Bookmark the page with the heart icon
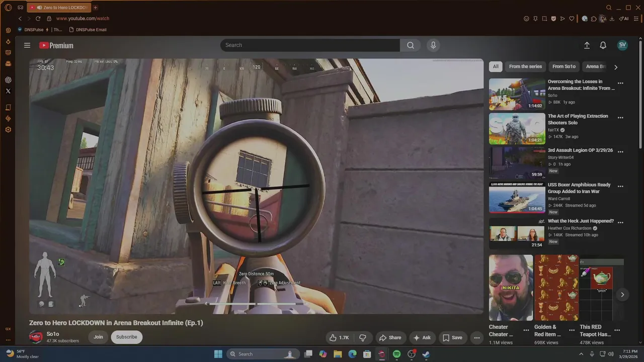Screen dimensions: 644x362 coord(572,19)
